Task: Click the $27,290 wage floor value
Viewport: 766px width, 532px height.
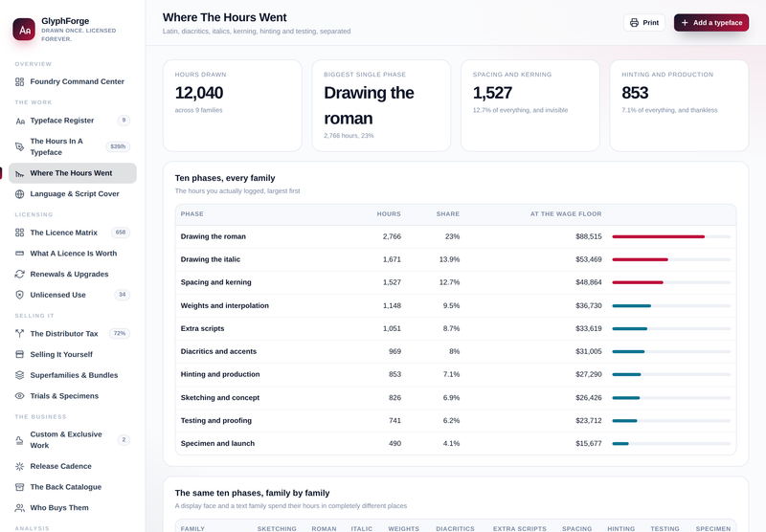Action: (x=589, y=374)
